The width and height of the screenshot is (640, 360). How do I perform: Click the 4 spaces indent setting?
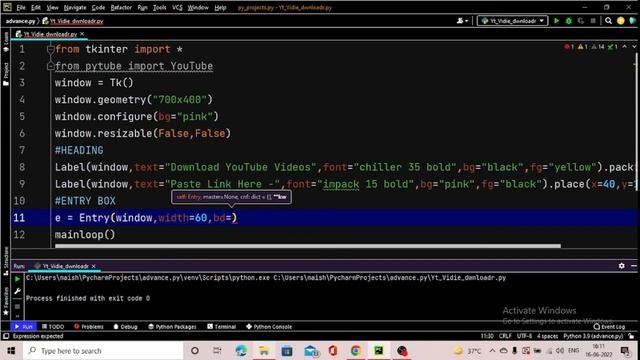coord(547,336)
